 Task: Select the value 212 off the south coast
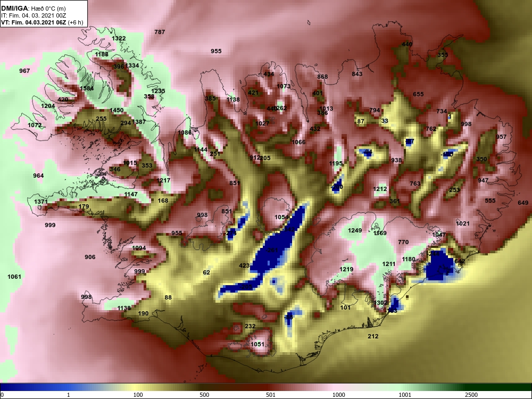click(x=373, y=336)
